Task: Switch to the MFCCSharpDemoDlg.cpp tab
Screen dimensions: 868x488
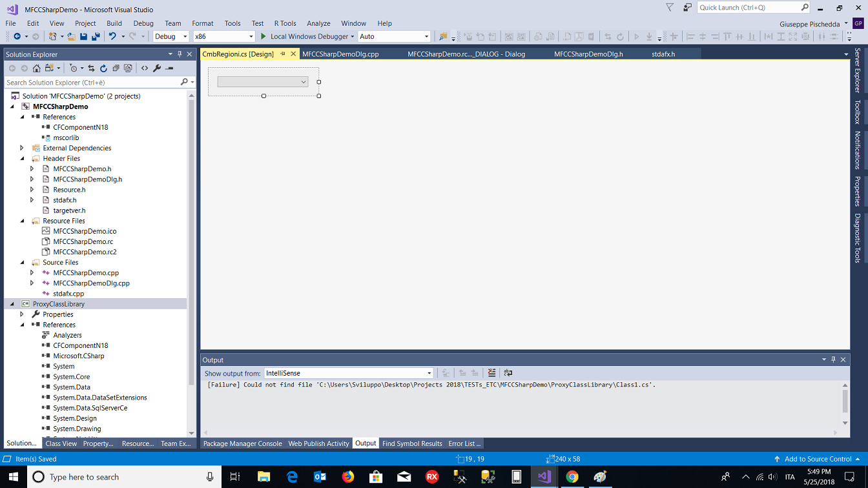Action: (x=340, y=54)
